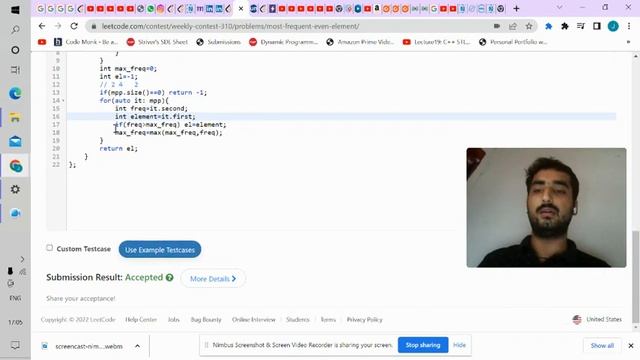Collapse the for loop fold arrow at line 14
Image resolution: width=640 pixels, height=360 pixels.
63,100
